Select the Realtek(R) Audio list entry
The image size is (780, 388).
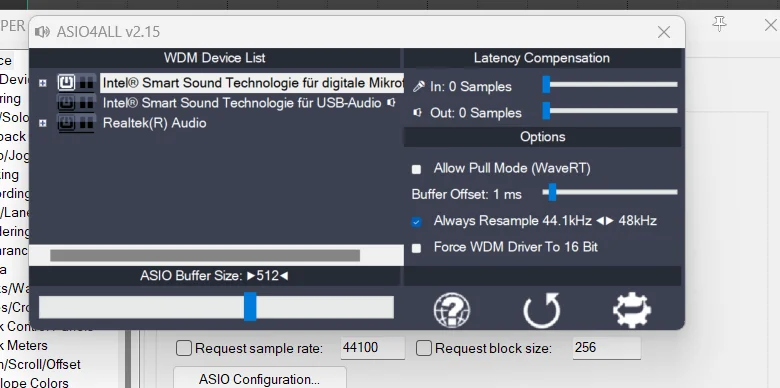154,123
